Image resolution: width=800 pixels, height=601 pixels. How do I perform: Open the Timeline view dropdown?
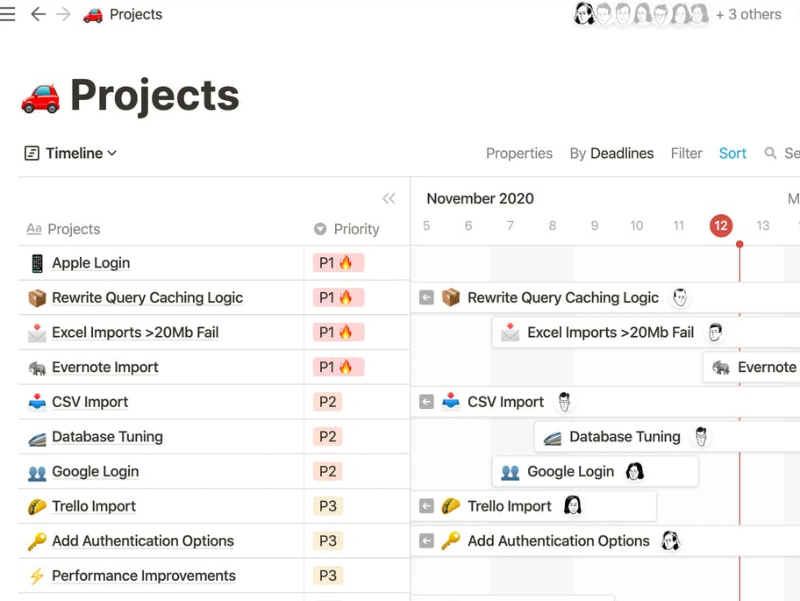pyautogui.click(x=70, y=153)
